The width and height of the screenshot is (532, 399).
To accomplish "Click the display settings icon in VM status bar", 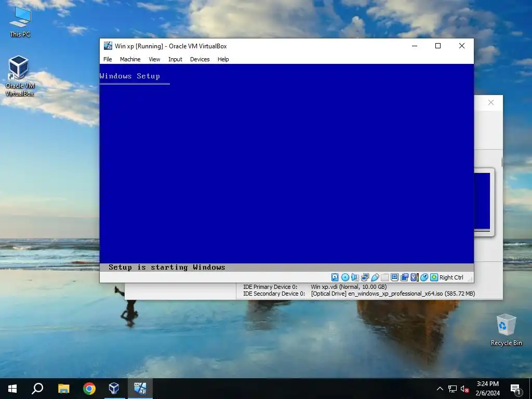I will pyautogui.click(x=395, y=277).
